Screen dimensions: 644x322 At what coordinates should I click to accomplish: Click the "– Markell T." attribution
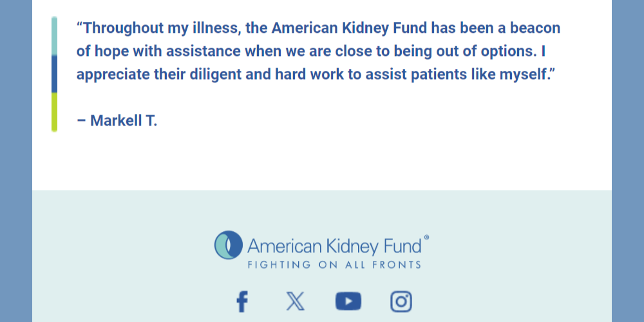point(117,120)
